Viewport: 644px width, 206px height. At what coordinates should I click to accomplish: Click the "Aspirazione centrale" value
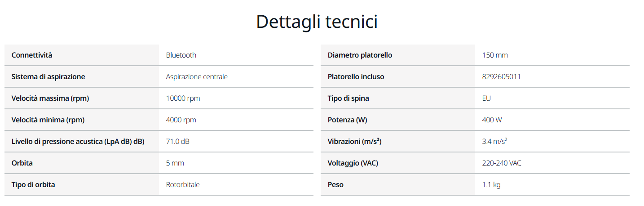[197, 77]
